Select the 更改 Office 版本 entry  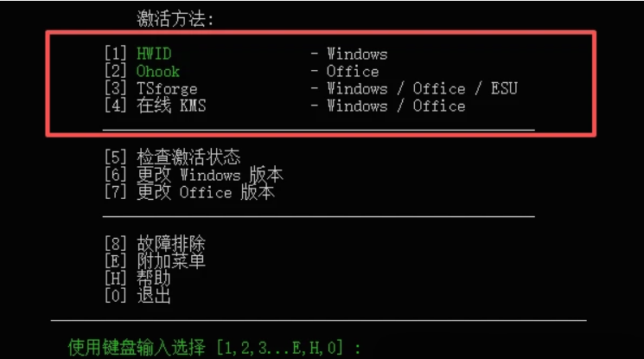pyautogui.click(x=205, y=192)
